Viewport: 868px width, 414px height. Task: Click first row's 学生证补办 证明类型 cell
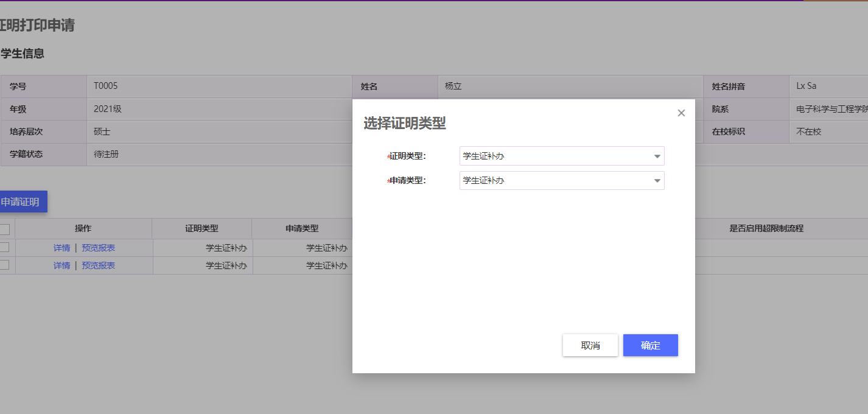(226, 248)
